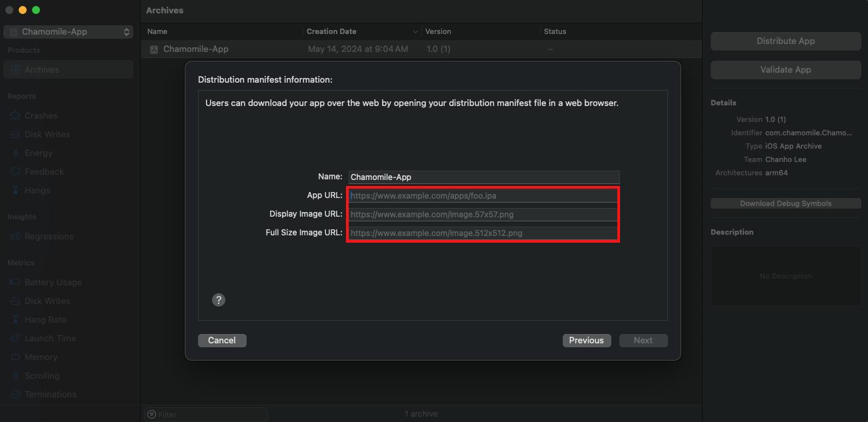Open Regressions under Insights
The image size is (868, 422).
coord(49,236)
